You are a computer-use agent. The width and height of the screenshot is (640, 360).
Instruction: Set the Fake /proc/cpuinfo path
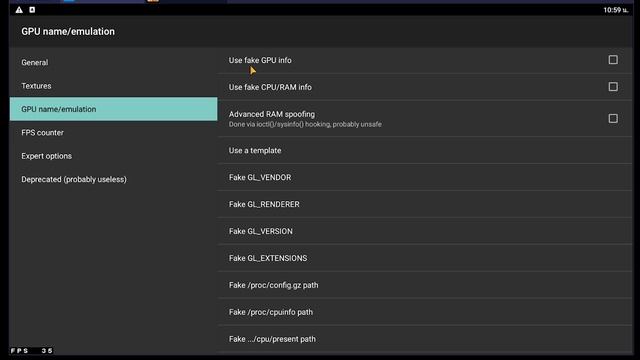coord(425,312)
